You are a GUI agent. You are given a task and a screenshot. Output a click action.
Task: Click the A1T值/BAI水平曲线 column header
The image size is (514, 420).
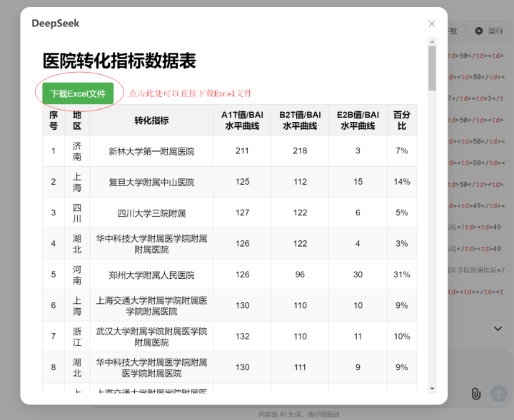click(x=242, y=120)
